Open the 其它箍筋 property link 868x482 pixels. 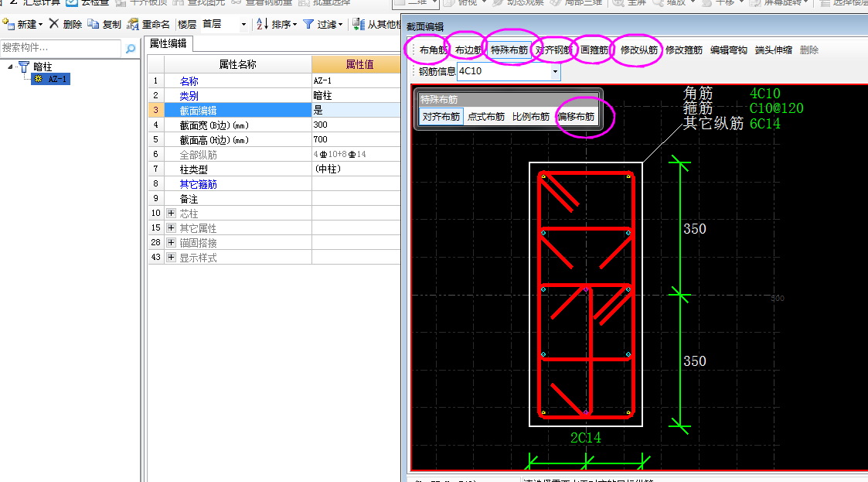198,184
